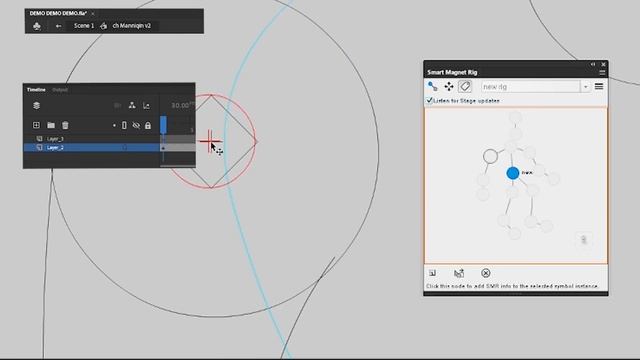640x360 pixels.
Task: Select Scene 1 in the breadcrumb
Action: [84, 26]
